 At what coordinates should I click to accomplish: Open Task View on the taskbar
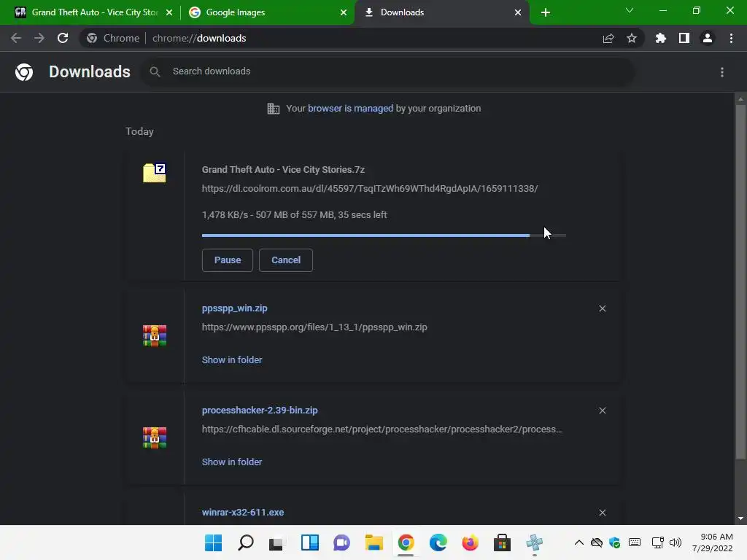pos(277,542)
